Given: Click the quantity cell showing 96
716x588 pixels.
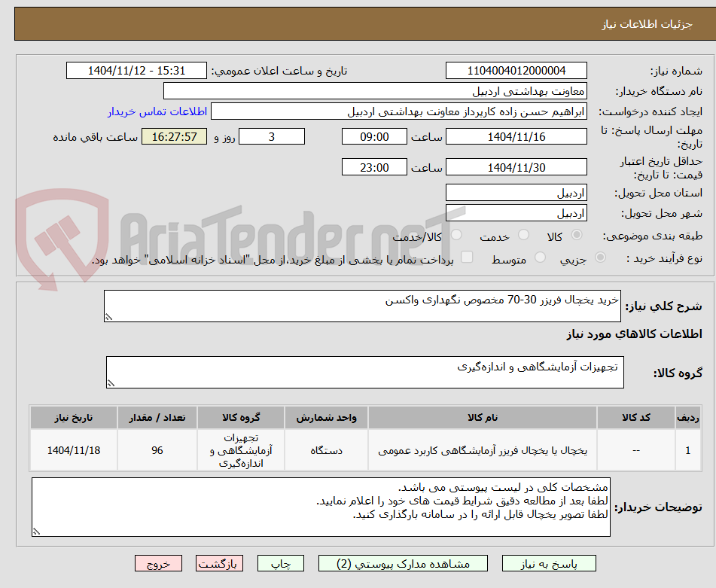Looking at the screenshot, I should [x=157, y=450].
